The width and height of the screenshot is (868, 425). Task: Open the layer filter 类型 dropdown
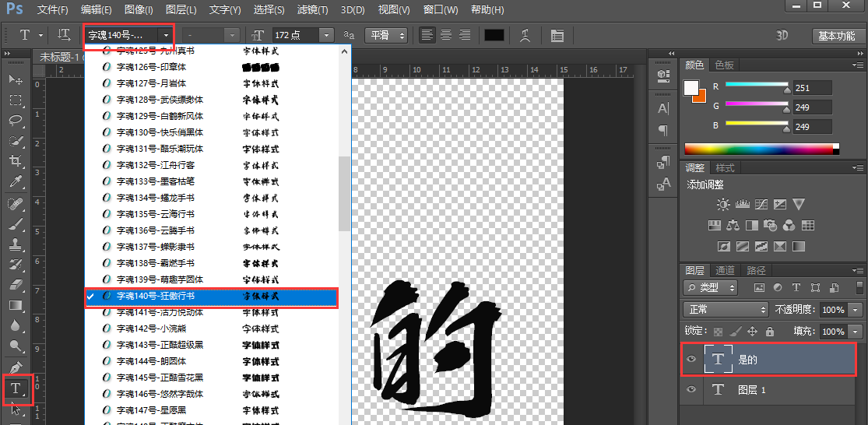tap(710, 287)
